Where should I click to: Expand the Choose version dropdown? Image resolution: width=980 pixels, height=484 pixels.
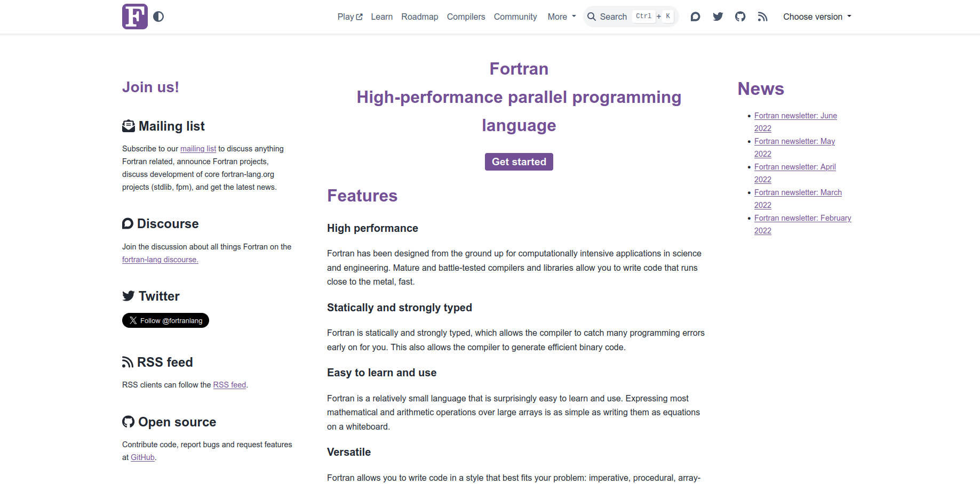[817, 17]
